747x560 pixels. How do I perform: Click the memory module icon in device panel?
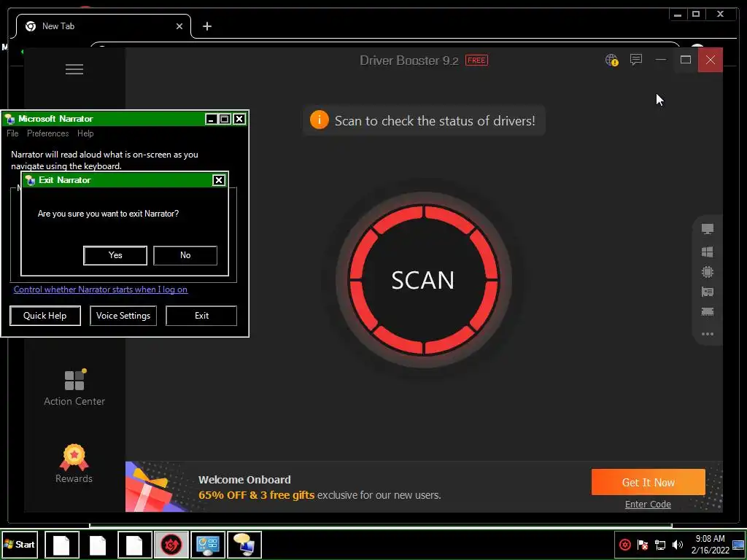point(708,312)
